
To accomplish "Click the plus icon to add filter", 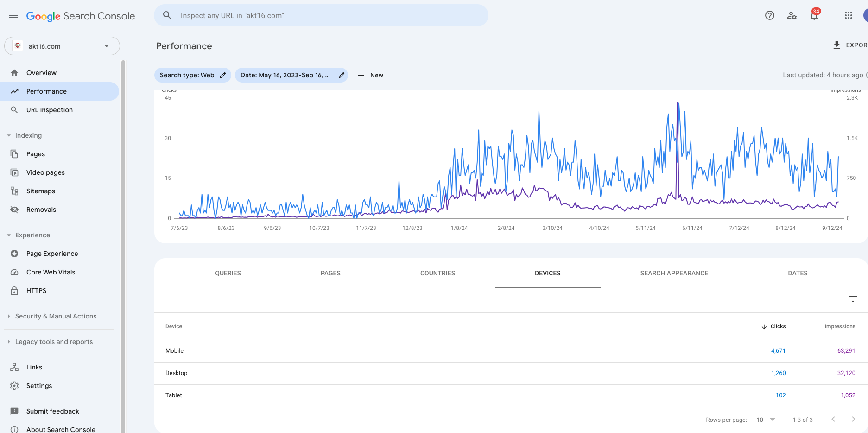I will pyautogui.click(x=361, y=75).
